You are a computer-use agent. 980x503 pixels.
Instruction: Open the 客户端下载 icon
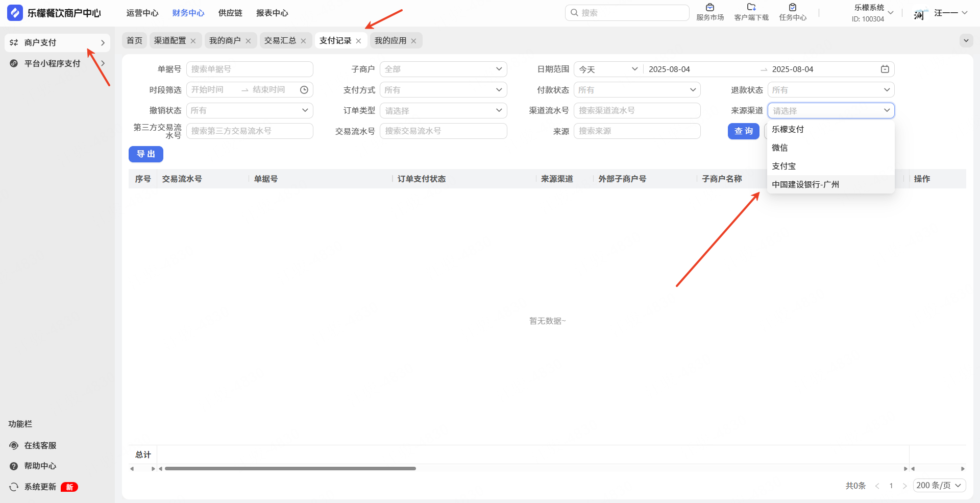751,7
